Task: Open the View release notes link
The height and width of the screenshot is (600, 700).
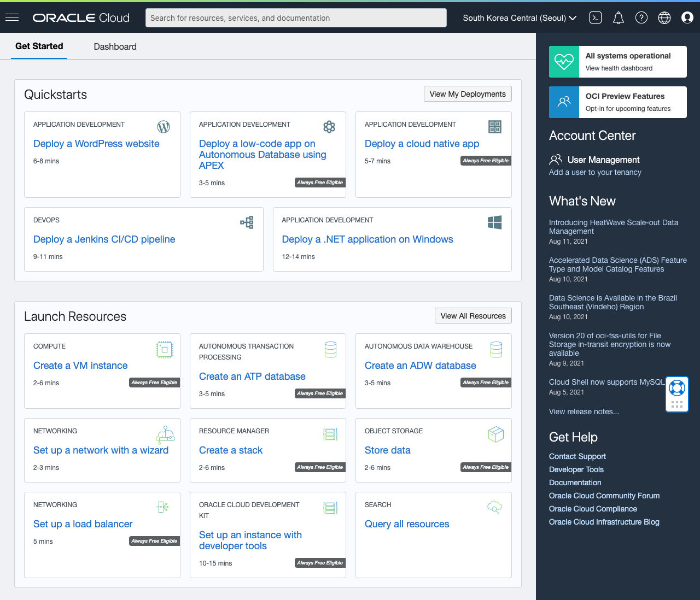Action: 584,411
